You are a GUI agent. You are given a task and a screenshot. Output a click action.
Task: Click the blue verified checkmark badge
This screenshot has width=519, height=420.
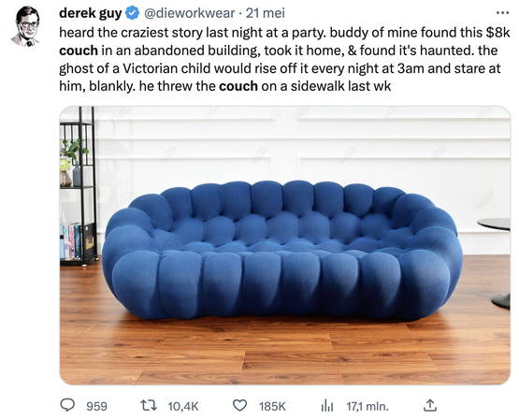tap(133, 13)
